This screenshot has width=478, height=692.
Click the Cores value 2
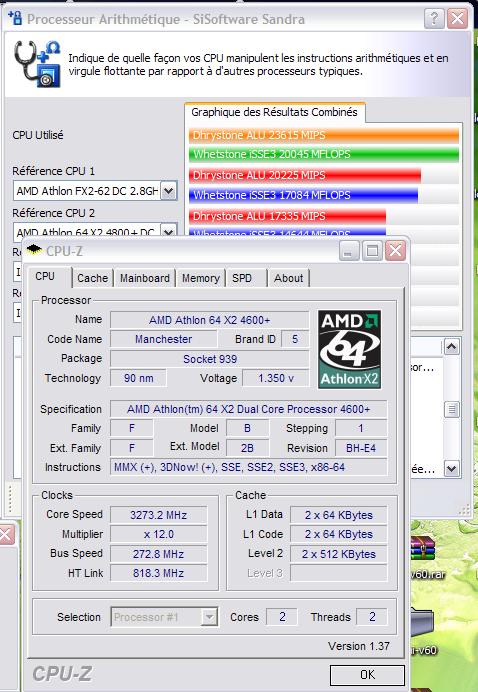282,617
